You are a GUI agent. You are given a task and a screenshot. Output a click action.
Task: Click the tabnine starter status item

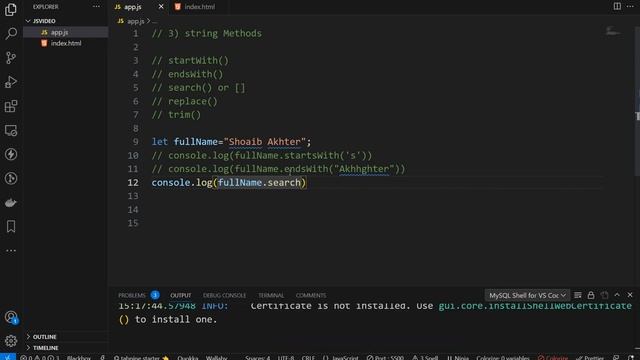tap(141, 358)
